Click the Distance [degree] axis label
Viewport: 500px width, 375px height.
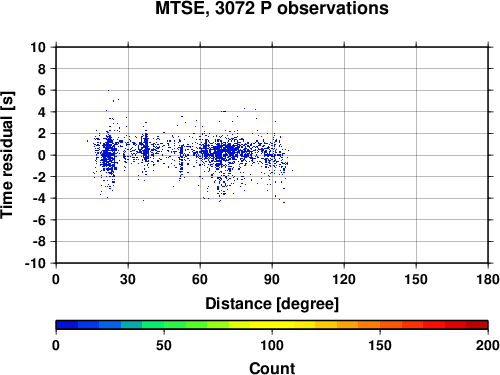click(272, 304)
